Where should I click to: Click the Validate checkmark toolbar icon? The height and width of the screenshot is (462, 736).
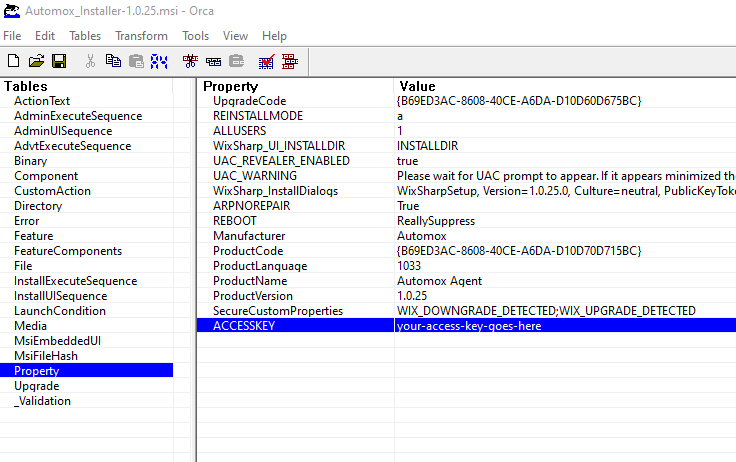click(x=267, y=61)
